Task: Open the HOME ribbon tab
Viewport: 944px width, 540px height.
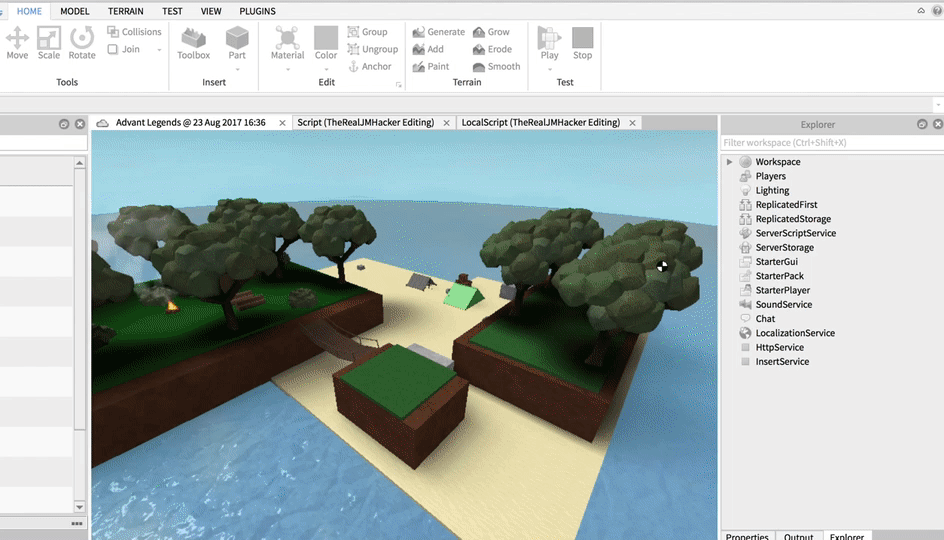Action: click(29, 11)
